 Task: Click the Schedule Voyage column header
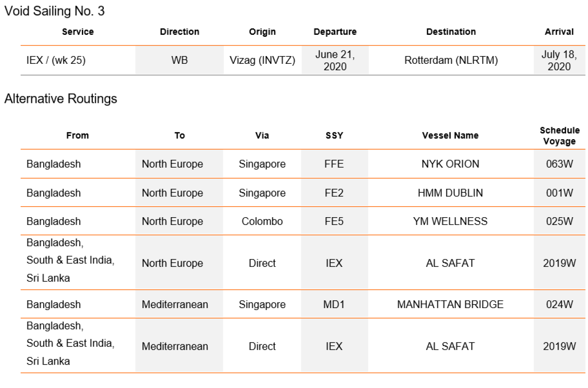coord(559,136)
